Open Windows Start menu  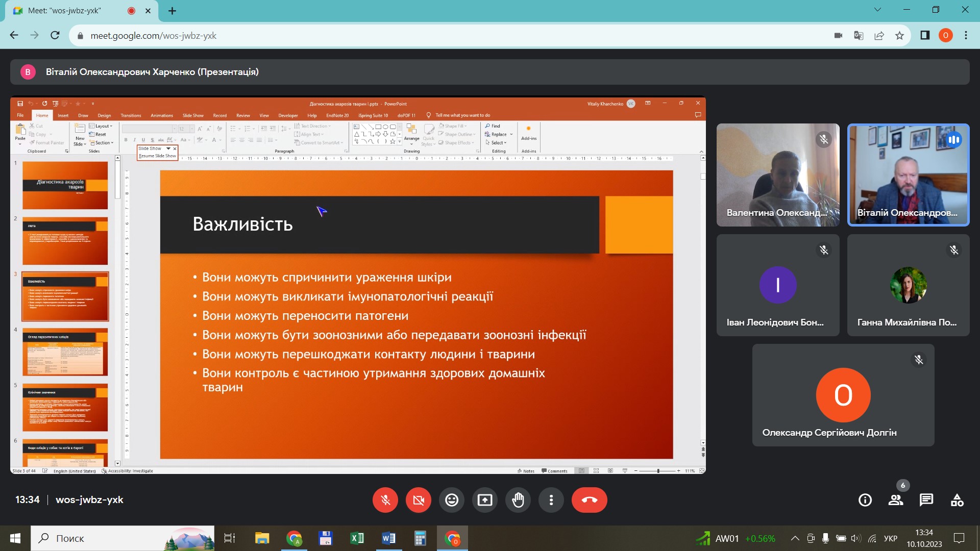[15, 538]
